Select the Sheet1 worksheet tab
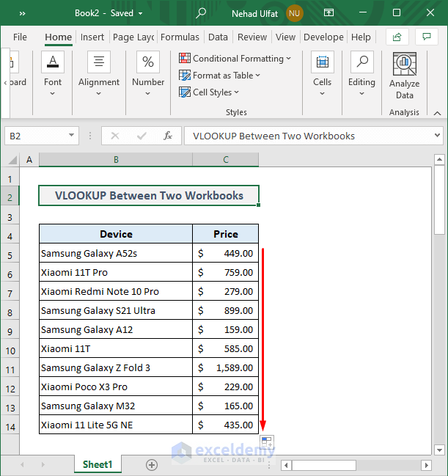This screenshot has height=476, width=448. coord(98,464)
